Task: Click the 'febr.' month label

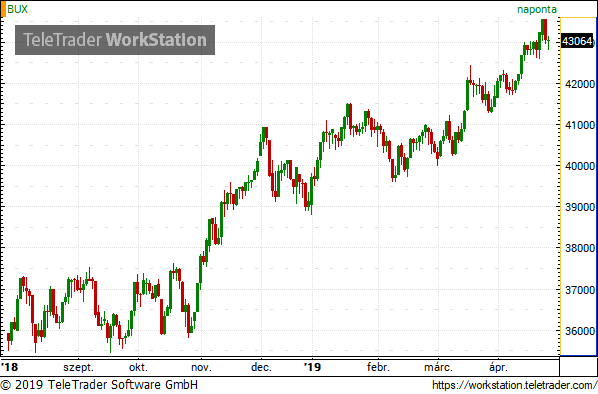Action: [378, 367]
